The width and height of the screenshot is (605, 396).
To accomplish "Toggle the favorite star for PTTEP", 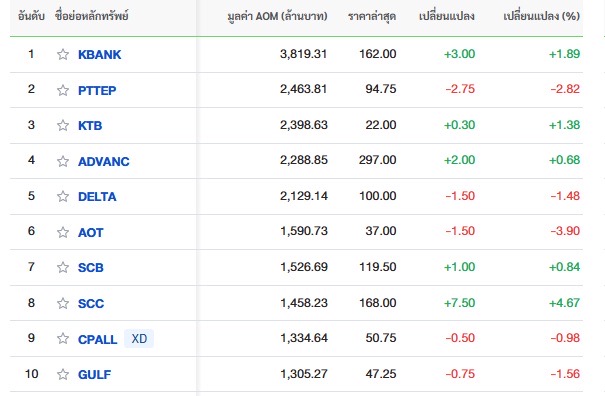I will coord(63,90).
